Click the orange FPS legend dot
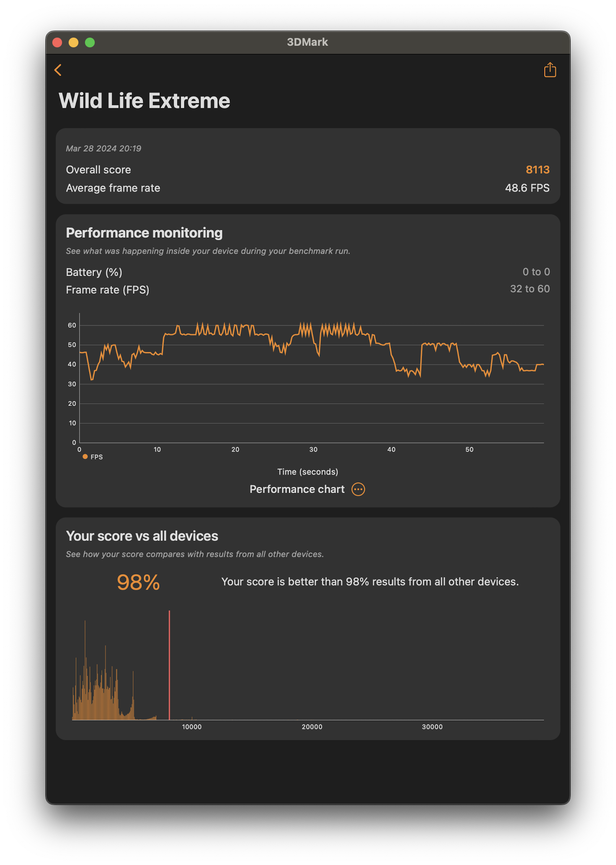The width and height of the screenshot is (616, 865). point(85,457)
